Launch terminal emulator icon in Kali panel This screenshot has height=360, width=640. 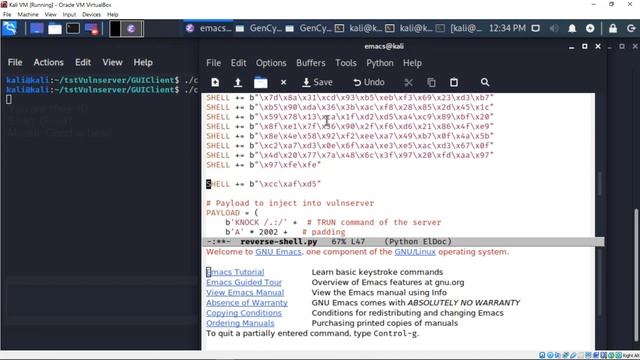tap(73, 29)
